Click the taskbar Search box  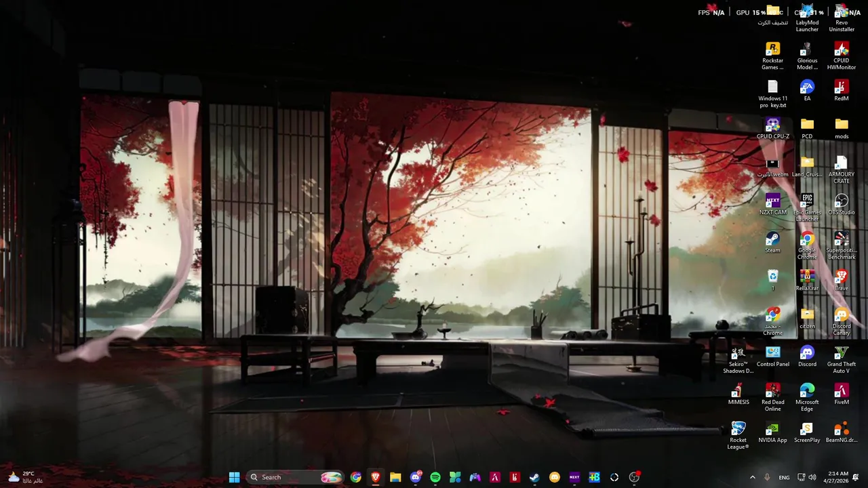pyautogui.click(x=294, y=477)
